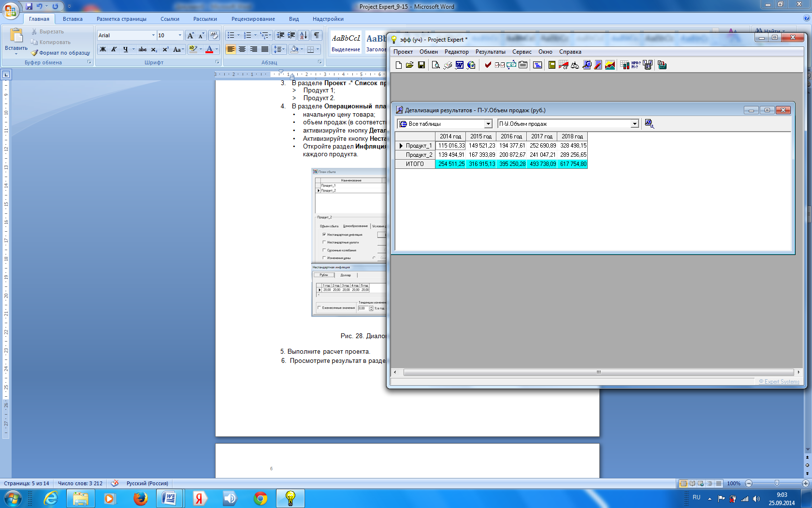Viewport: 812px width, 508px height.
Task: Click the Формат по образцу button
Action: point(60,53)
